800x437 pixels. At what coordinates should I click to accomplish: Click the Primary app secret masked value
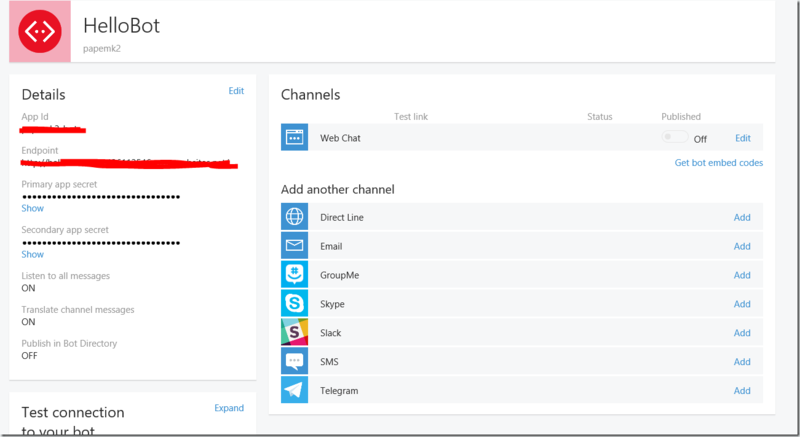pyautogui.click(x=101, y=197)
